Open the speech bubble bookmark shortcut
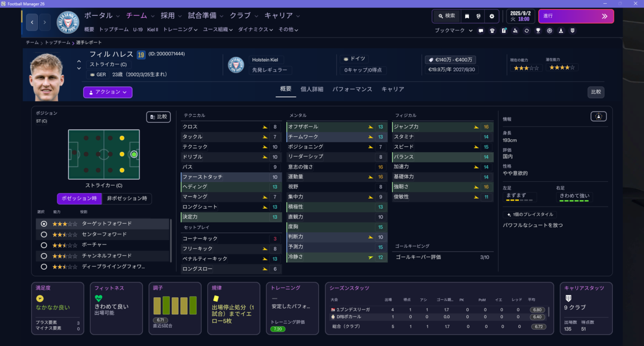Image resolution: width=644 pixels, height=346 pixels. [481, 31]
